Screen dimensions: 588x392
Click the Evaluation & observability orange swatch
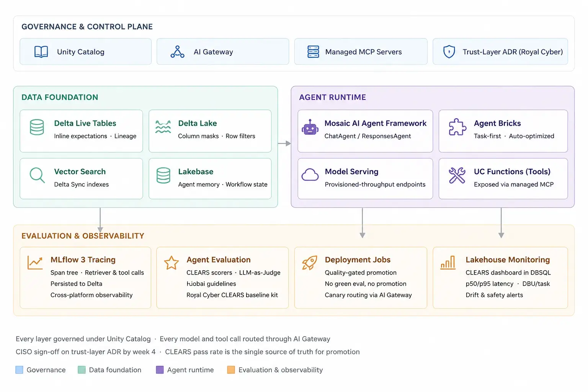click(231, 370)
